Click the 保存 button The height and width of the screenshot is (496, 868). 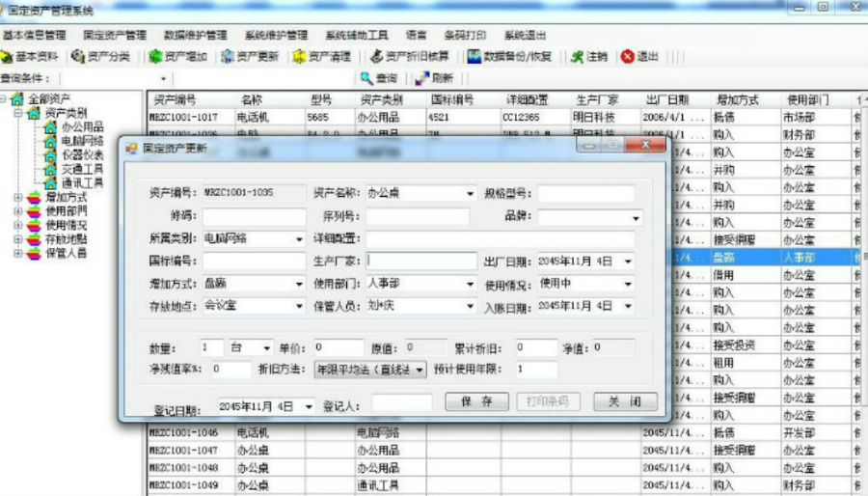click(476, 401)
